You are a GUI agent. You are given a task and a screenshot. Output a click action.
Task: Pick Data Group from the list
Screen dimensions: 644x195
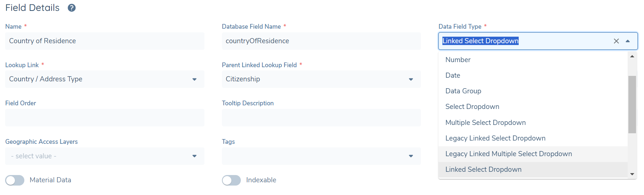(463, 91)
